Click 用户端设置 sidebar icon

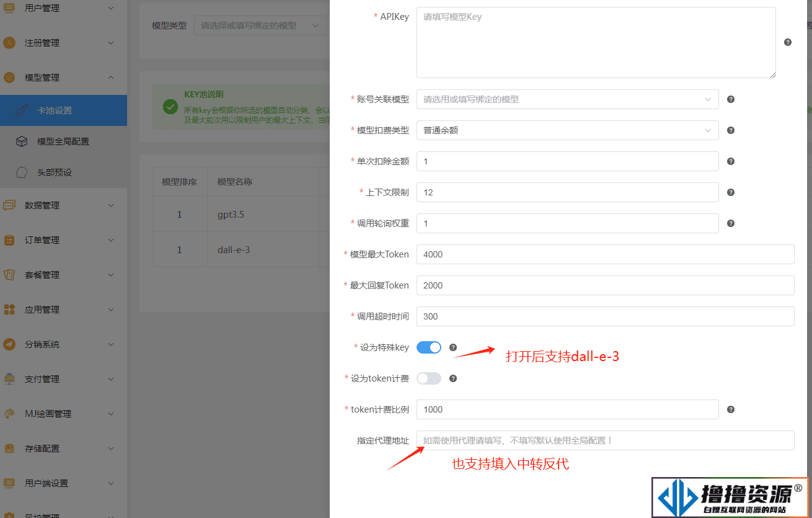[x=9, y=483]
